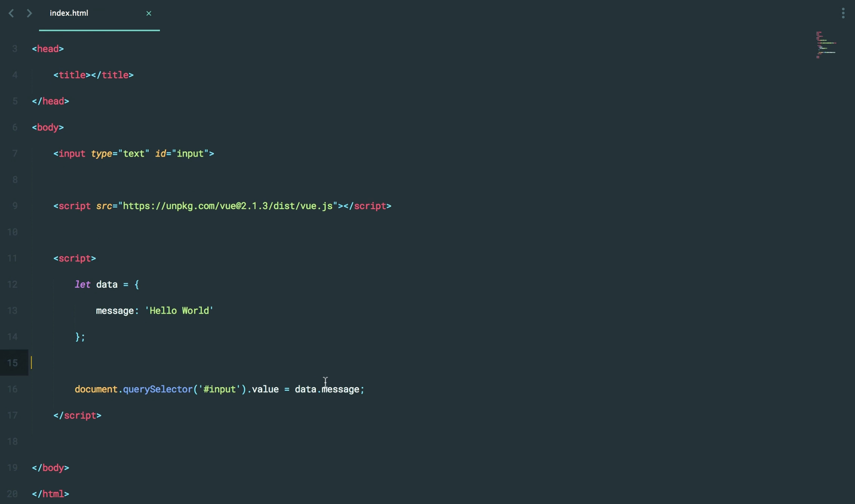This screenshot has height=504, width=855.
Task: Click line number 9 in the gutter
Action: (x=15, y=206)
